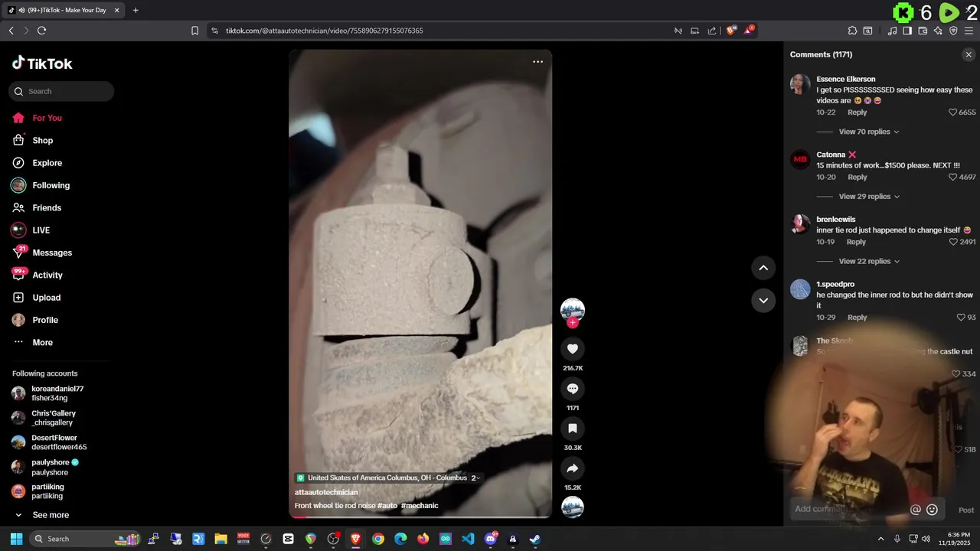Reply to Catonna's comment
980x551 pixels.
(x=857, y=178)
